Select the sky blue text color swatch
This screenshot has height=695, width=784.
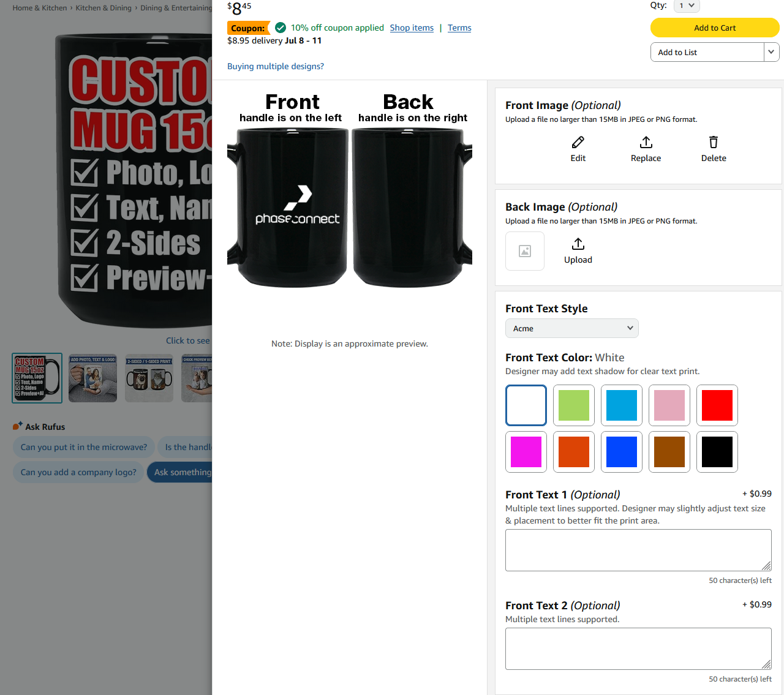pos(622,405)
